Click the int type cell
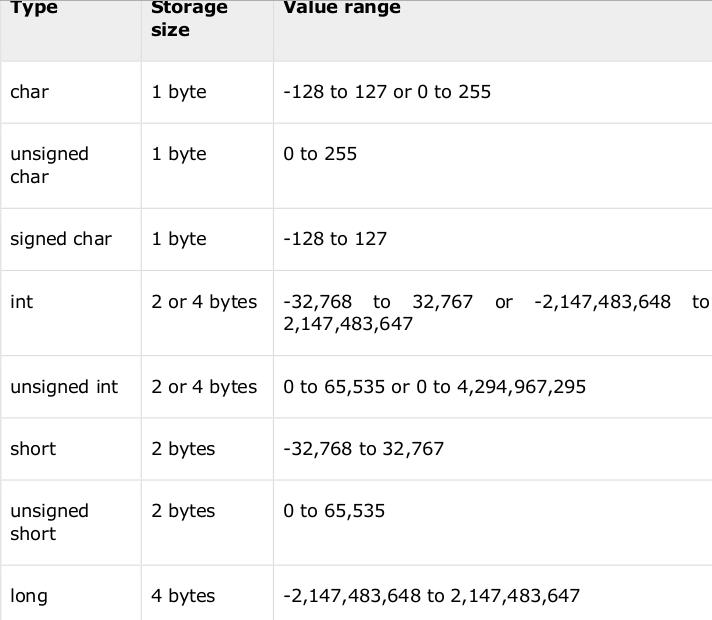 click(70, 313)
